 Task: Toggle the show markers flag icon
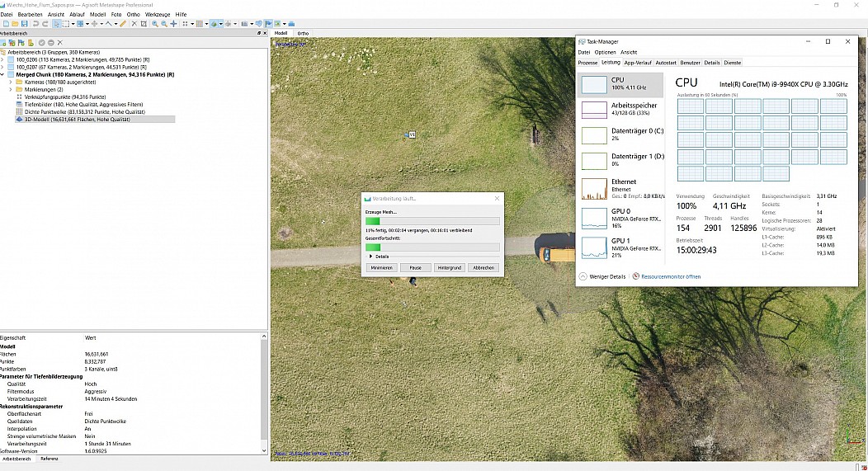[x=267, y=23]
